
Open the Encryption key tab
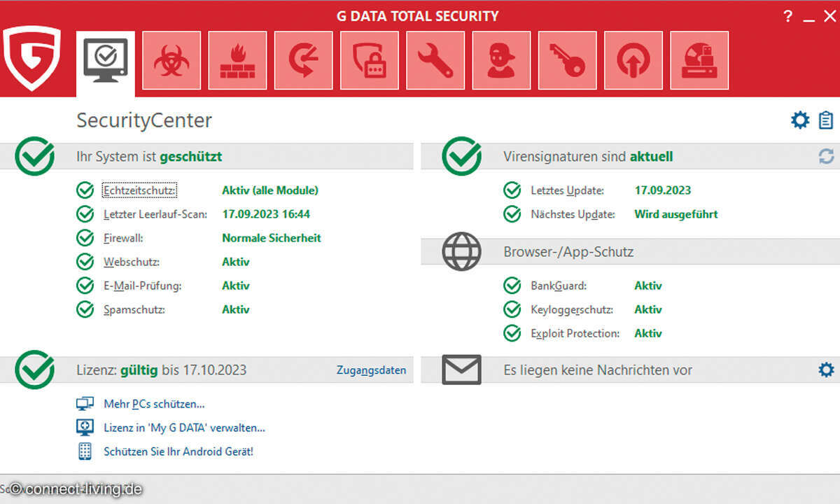tap(568, 61)
